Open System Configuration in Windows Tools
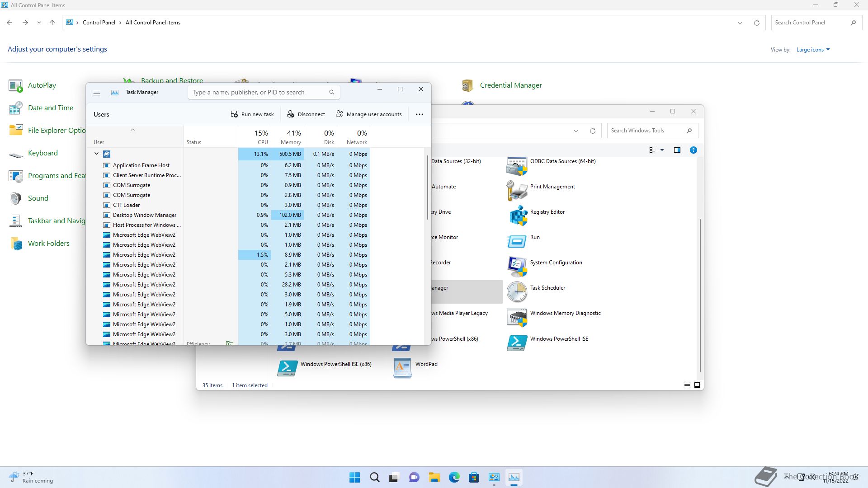 coord(544,267)
